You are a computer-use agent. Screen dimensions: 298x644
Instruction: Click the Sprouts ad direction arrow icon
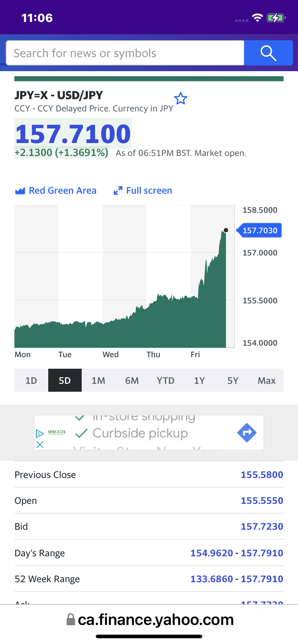tap(247, 433)
